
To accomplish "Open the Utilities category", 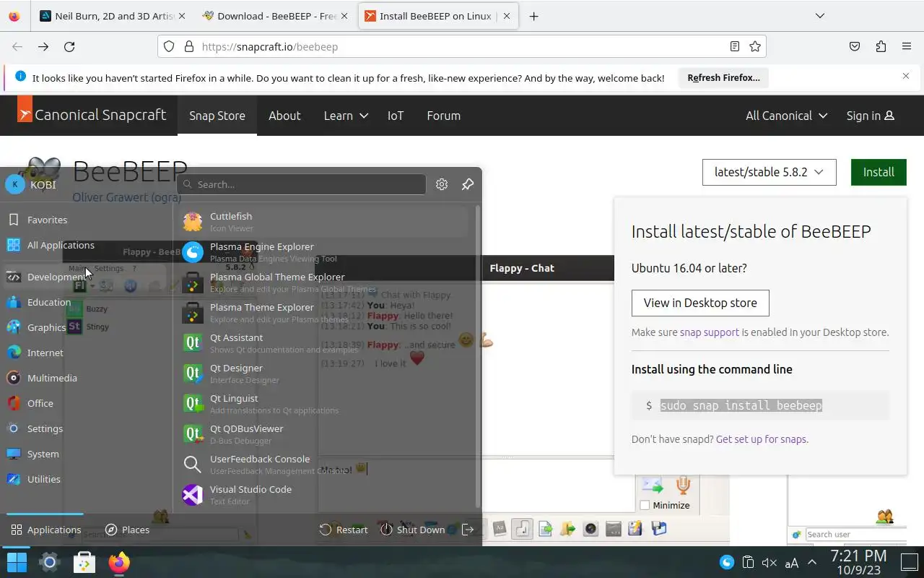I will pos(87,479).
